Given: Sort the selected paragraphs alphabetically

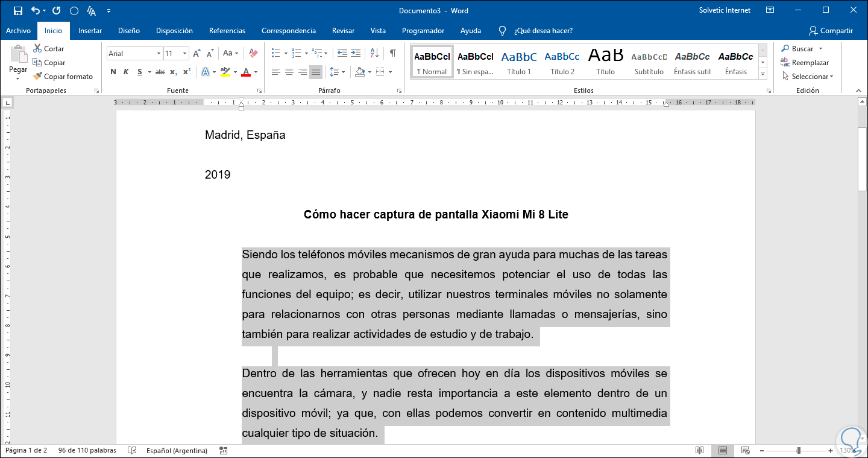Looking at the screenshot, I should click(374, 53).
